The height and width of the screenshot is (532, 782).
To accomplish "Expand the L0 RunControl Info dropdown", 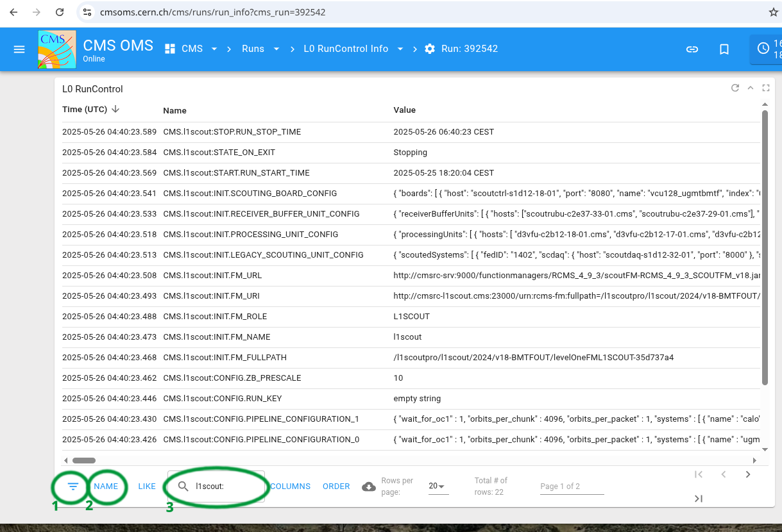I will point(400,49).
